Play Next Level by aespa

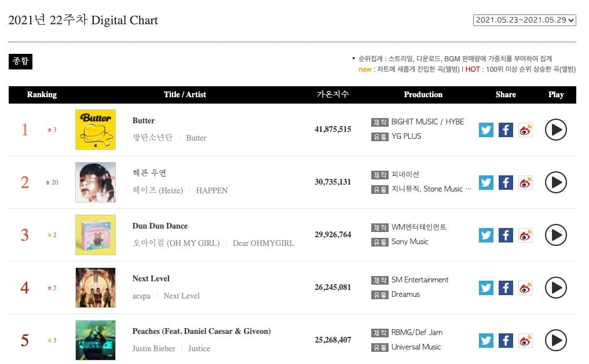point(555,288)
